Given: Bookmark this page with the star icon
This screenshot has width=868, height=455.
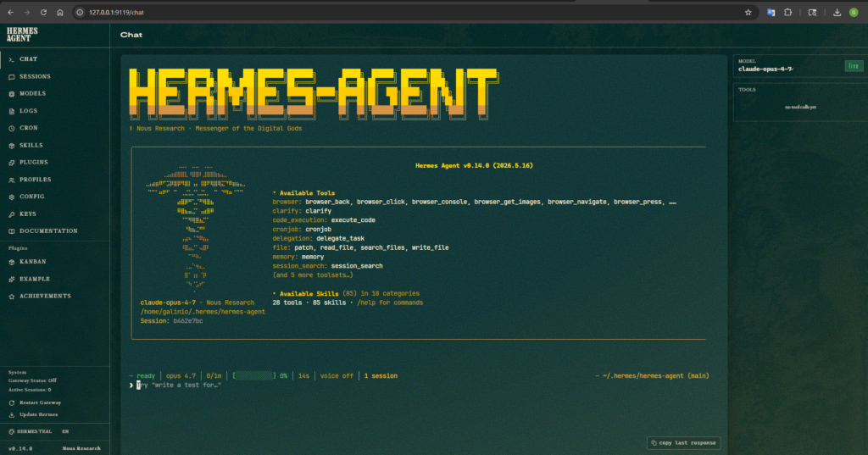Looking at the screenshot, I should (x=748, y=12).
